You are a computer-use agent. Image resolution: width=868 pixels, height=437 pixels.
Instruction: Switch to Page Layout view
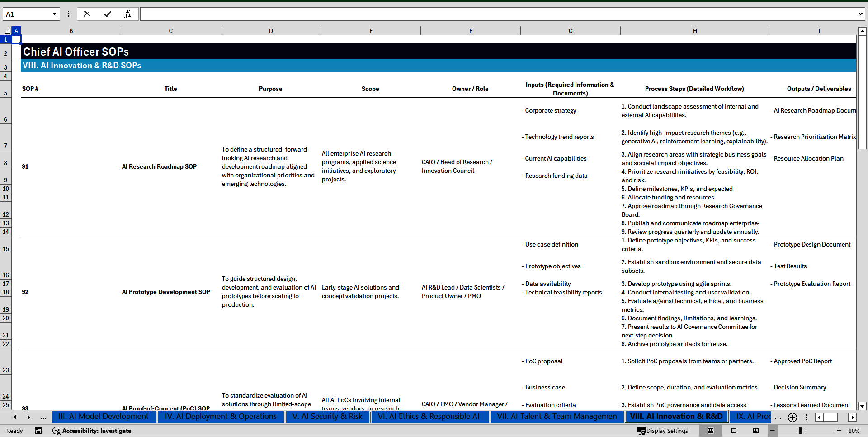[733, 431]
